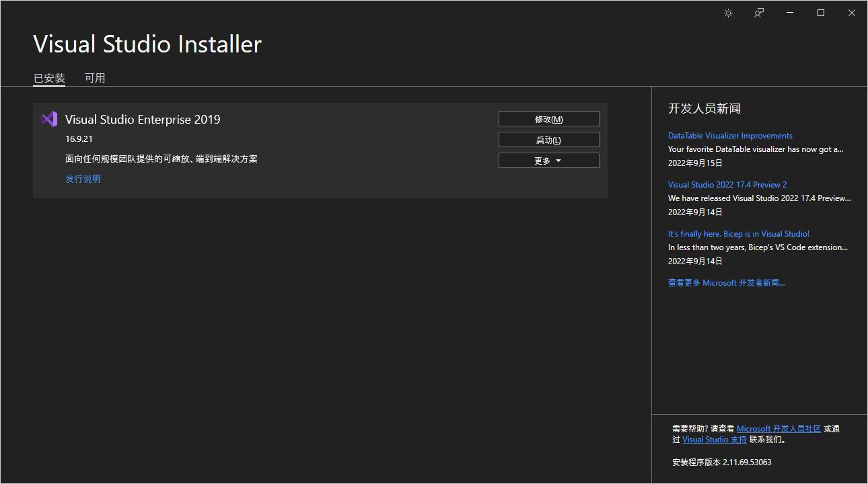Click the purple Visual Studio logo icon
The height and width of the screenshot is (484, 868).
coord(49,119)
